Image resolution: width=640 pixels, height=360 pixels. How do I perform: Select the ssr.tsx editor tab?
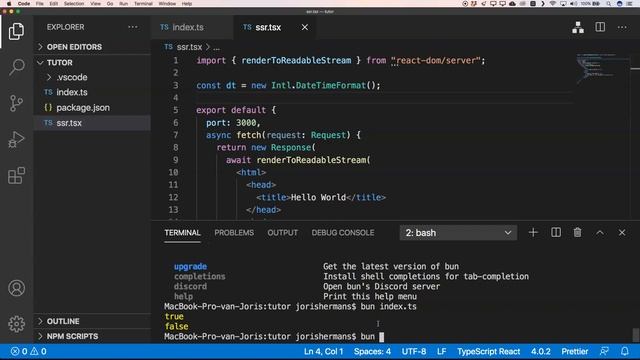tap(268, 27)
